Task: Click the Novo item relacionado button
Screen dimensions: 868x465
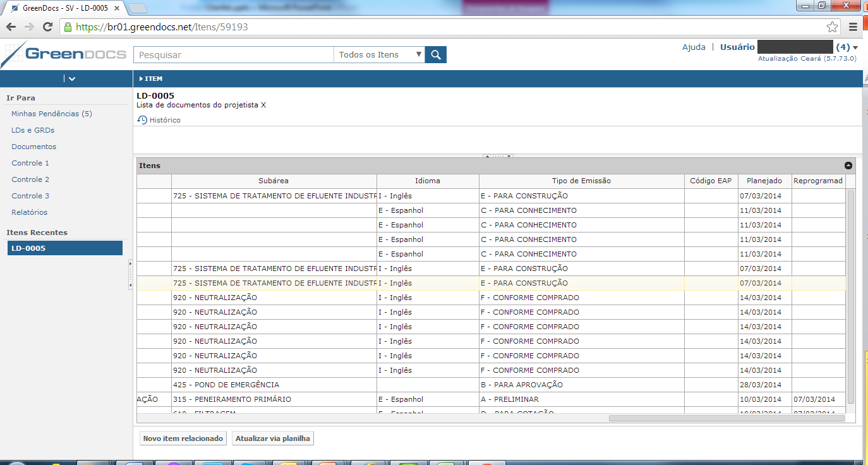Action: tap(183, 438)
